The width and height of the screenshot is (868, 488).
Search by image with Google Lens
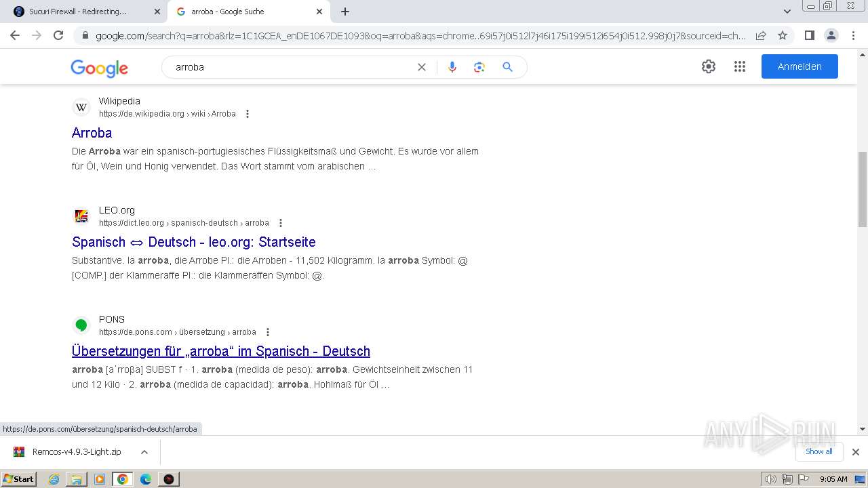[479, 67]
